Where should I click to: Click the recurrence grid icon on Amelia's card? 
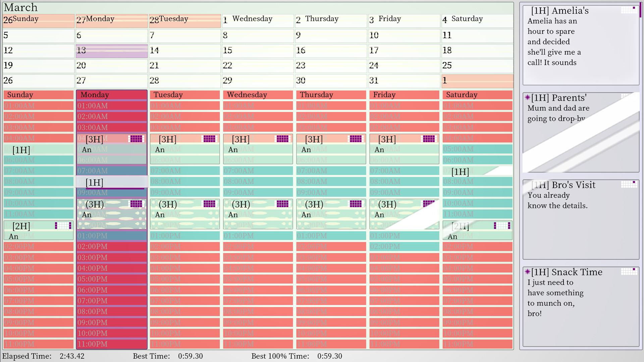tap(629, 10)
